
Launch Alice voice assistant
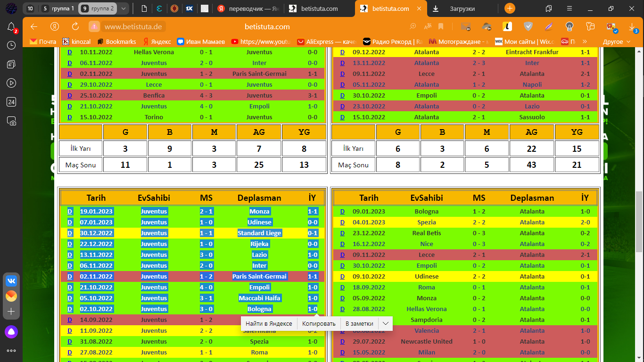click(x=11, y=332)
